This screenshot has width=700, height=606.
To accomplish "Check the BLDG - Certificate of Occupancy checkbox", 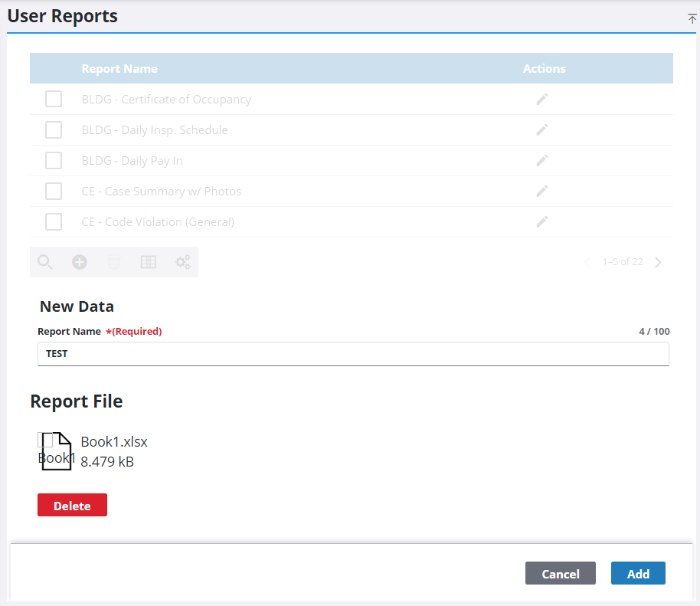I will 54,100.
